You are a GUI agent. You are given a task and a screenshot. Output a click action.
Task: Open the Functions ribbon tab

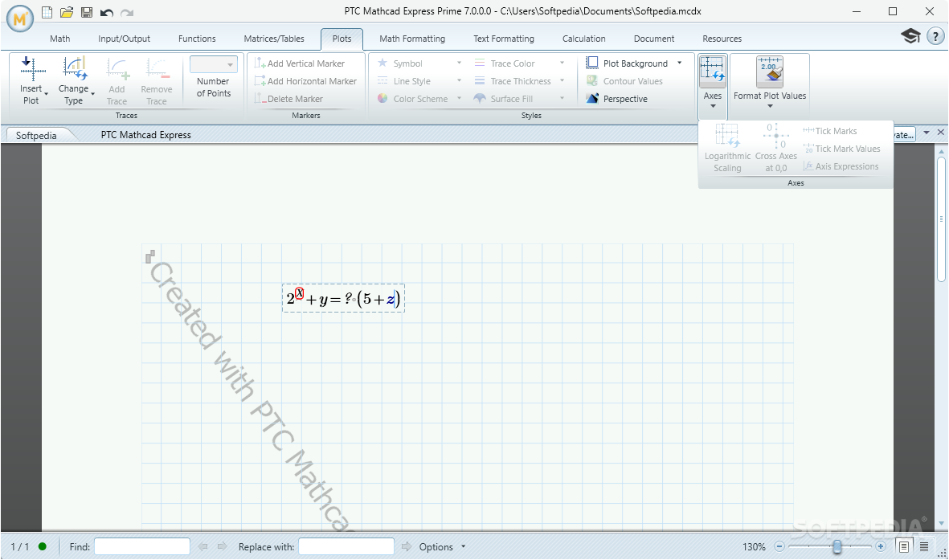[x=197, y=39]
